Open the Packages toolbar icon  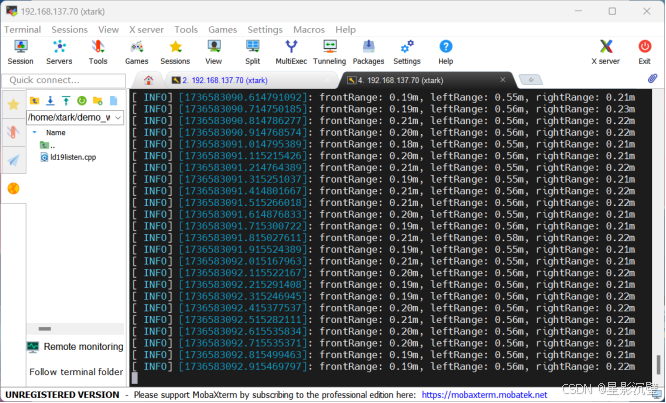click(368, 52)
